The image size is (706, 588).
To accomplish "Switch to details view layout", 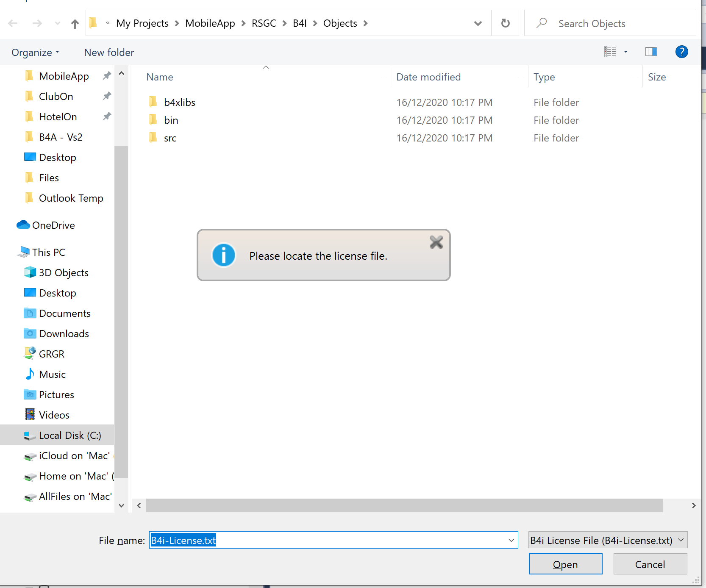I will coord(610,51).
